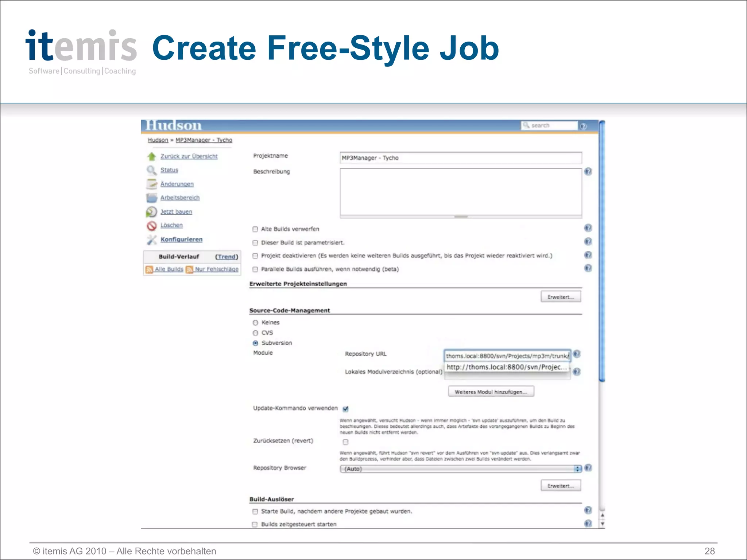Screen dimensions: 747x560
Task: Open help for Builds zeitgesteuert starten
Action: [588, 524]
